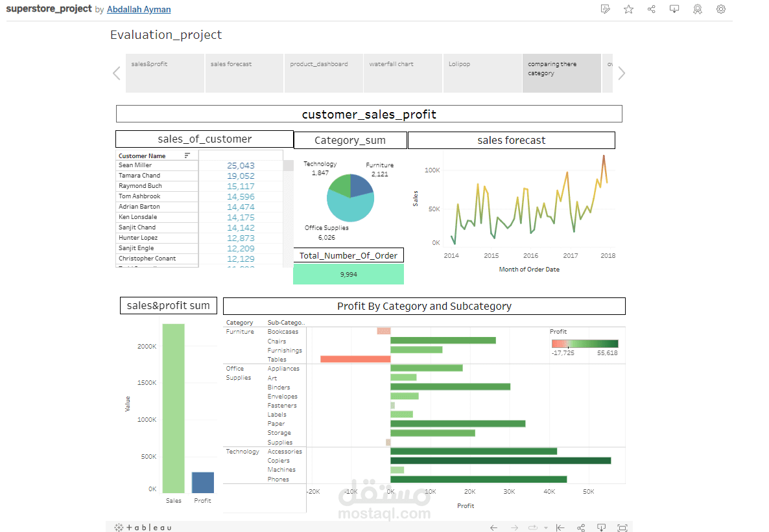Image resolution: width=769 pixels, height=532 pixels.
Task: Go to next story point with right chevron
Action: 621,73
